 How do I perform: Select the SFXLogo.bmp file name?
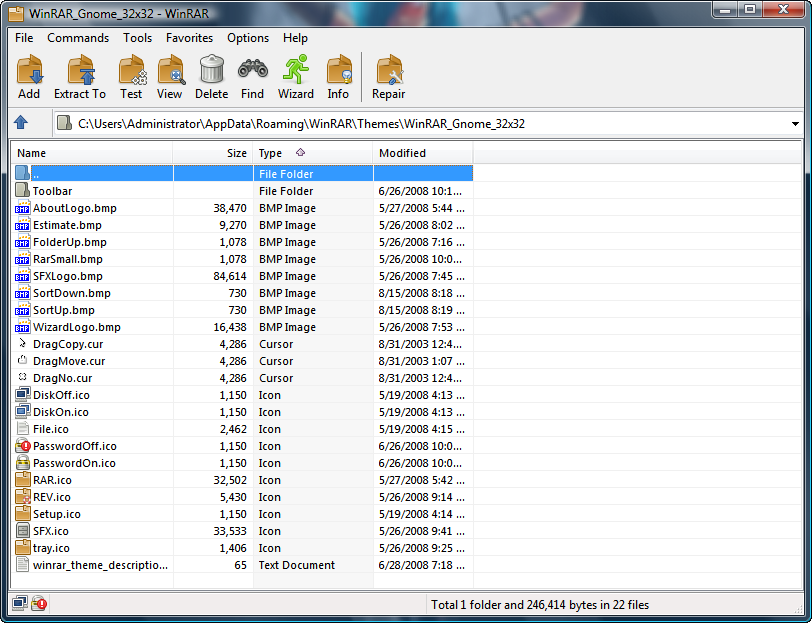tap(68, 277)
